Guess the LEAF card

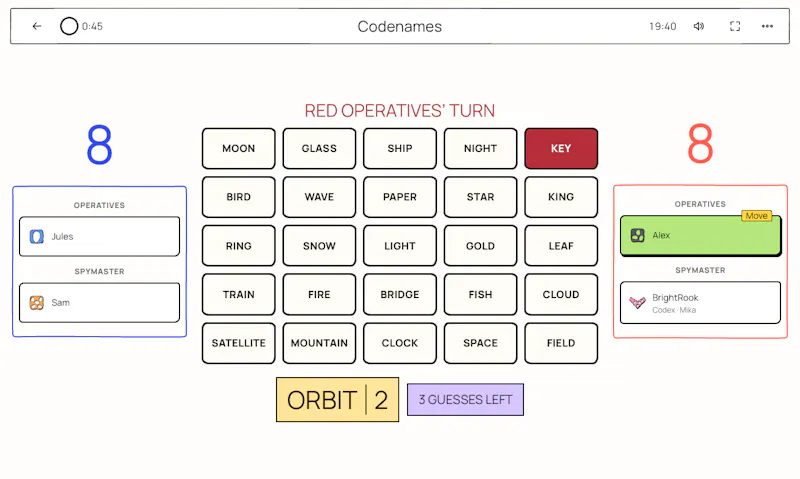tap(561, 246)
